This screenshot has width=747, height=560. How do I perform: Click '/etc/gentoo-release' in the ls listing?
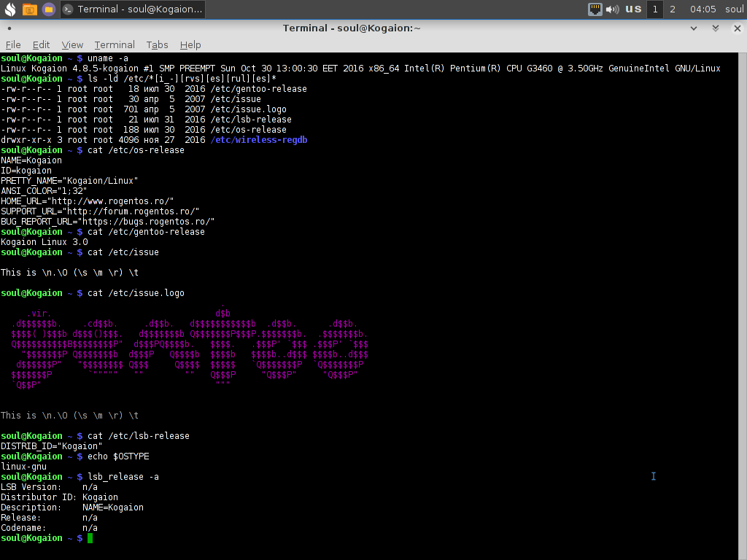click(x=259, y=89)
